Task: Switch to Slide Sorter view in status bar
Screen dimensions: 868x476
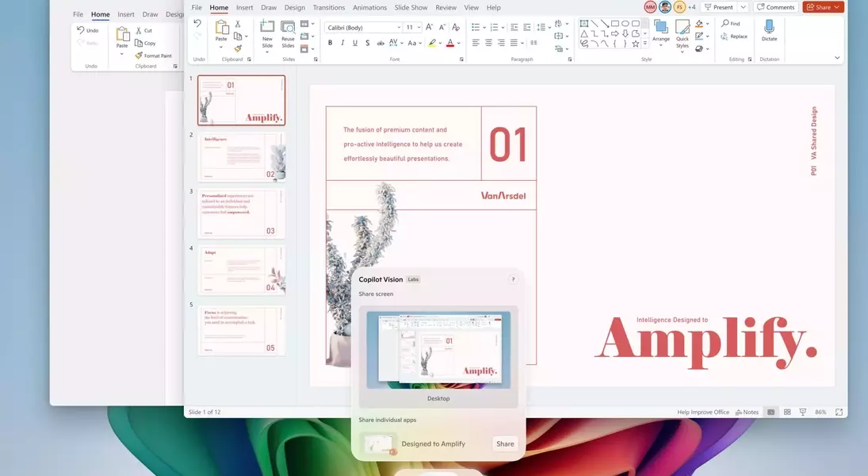Action: (x=786, y=412)
